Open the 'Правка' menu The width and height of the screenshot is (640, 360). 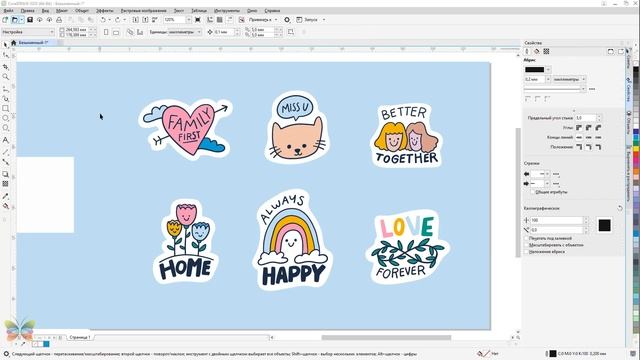click(27, 11)
